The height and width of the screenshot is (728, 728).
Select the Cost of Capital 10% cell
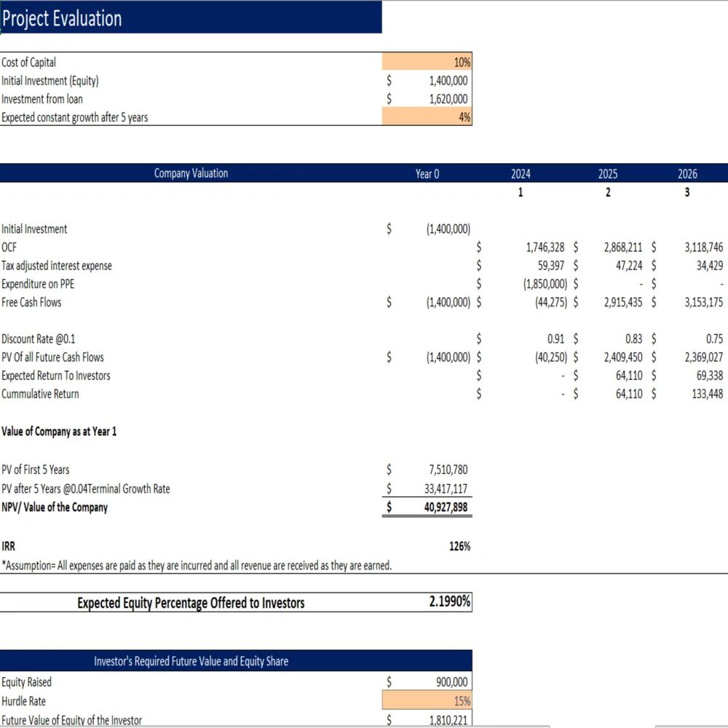point(427,62)
